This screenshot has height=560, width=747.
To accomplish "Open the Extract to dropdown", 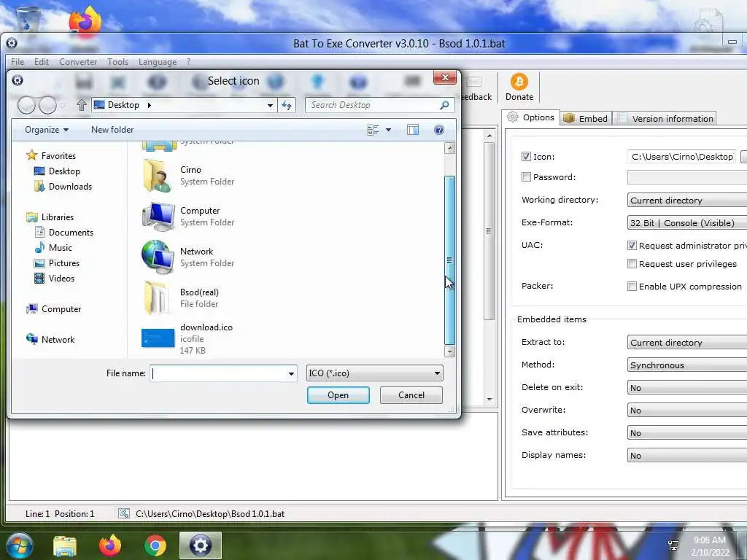I will point(687,343).
